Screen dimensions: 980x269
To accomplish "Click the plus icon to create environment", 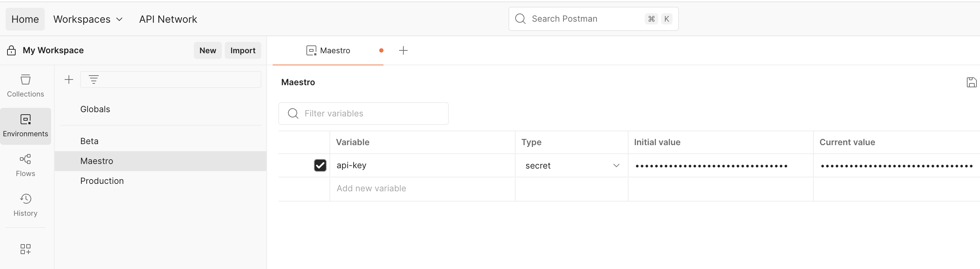I will click(x=69, y=79).
